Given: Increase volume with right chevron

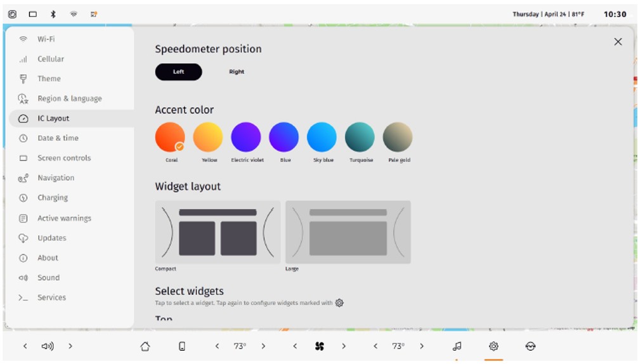Looking at the screenshot, I should tap(70, 346).
